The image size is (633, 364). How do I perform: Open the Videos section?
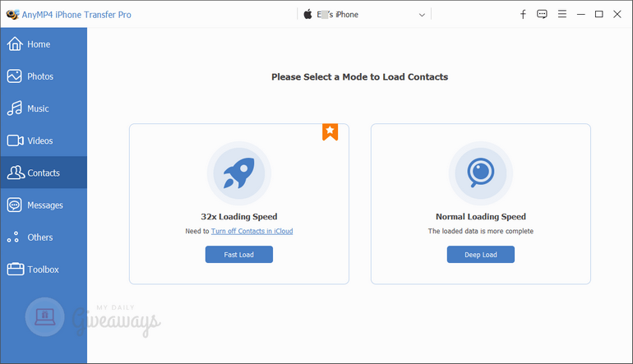coord(44,141)
